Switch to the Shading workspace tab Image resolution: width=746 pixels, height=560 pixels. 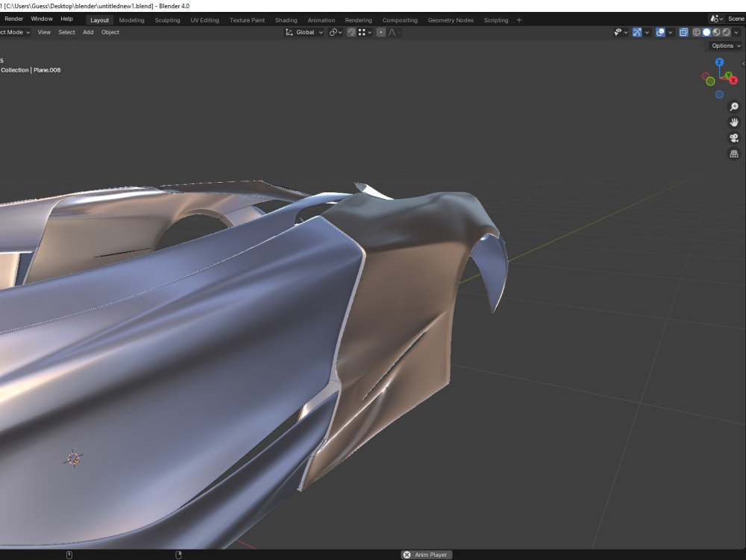[286, 20]
